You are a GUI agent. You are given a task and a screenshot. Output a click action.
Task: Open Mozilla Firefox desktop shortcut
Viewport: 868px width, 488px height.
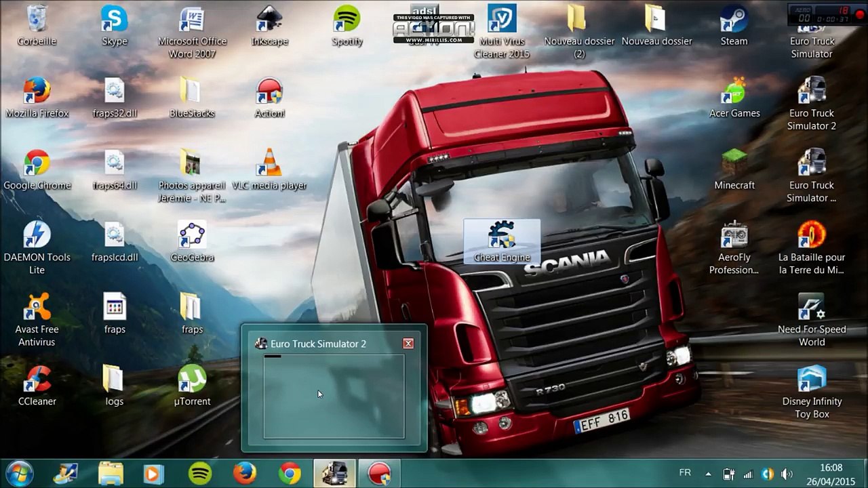coord(37,98)
